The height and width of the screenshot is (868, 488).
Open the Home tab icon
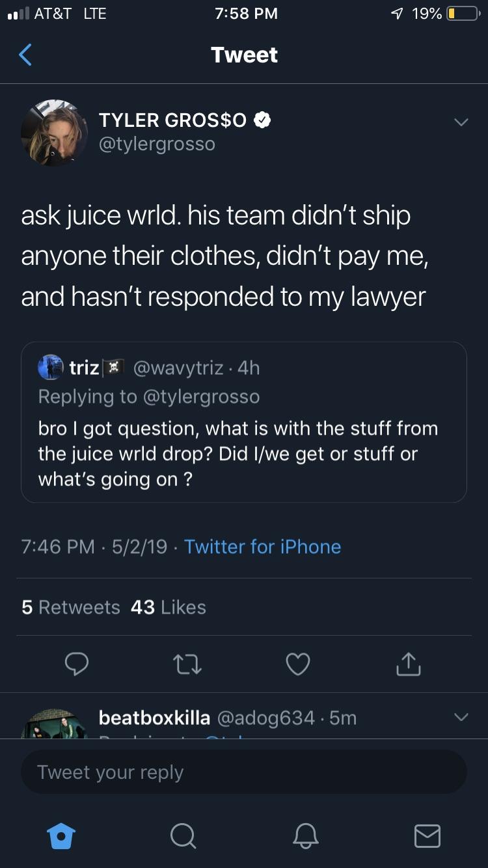(62, 836)
